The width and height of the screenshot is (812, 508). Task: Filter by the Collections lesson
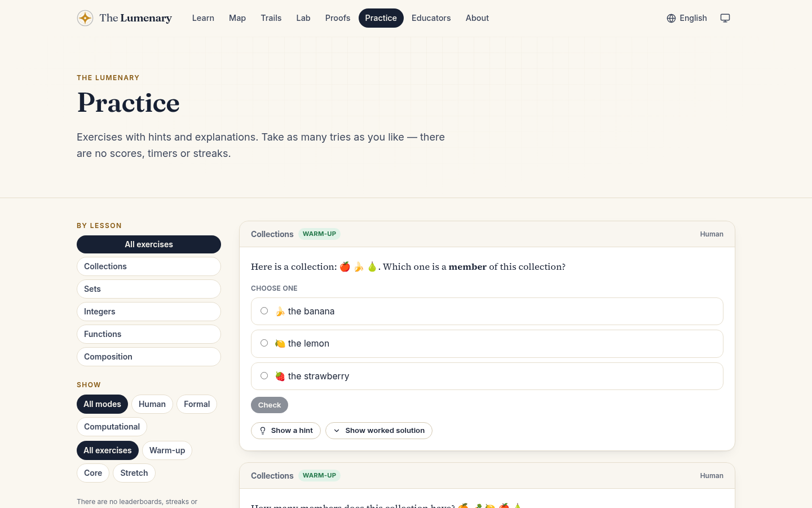149,266
